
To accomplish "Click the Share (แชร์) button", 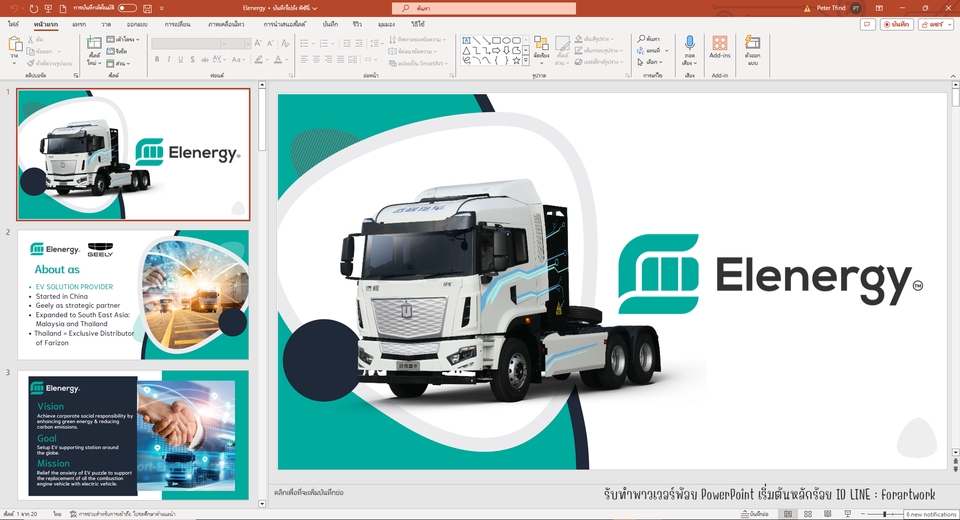I will click(x=935, y=24).
